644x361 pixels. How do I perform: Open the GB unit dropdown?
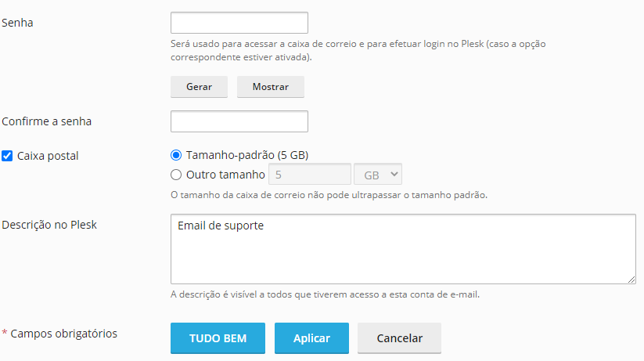click(x=378, y=175)
